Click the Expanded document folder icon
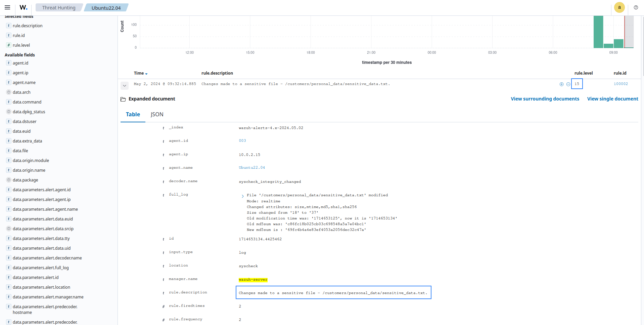 tap(123, 99)
